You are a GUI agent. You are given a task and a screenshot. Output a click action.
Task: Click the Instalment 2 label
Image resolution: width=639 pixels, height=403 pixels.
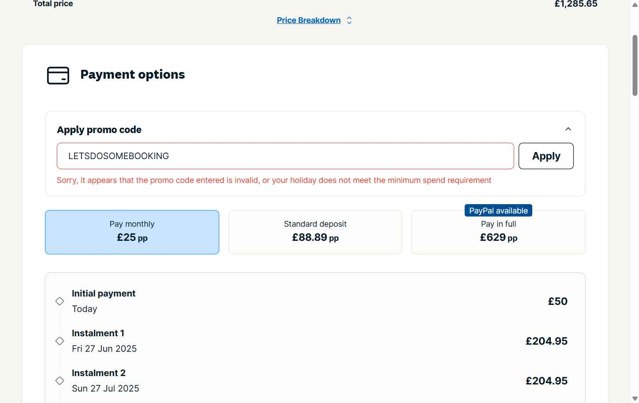click(x=99, y=373)
